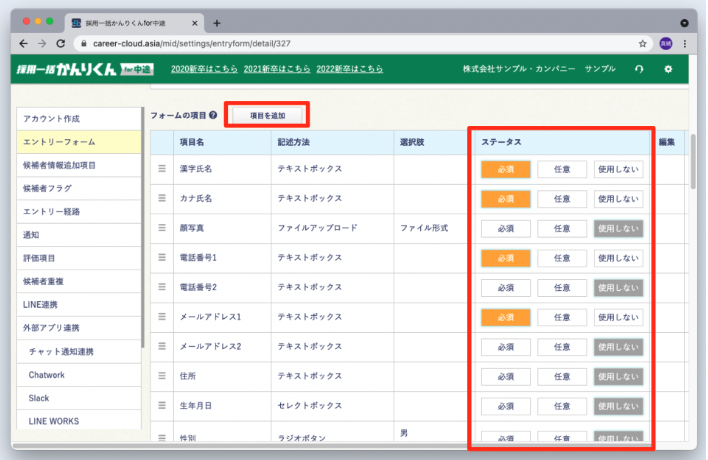Open 外部アプリ連携 in the sidebar
The image size is (708, 460).
pos(79,328)
